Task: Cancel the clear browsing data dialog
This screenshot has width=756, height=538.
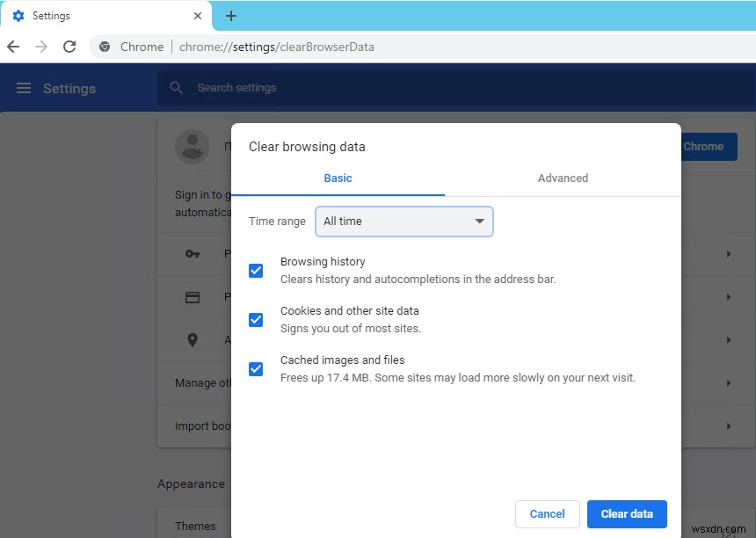Action: (x=547, y=514)
